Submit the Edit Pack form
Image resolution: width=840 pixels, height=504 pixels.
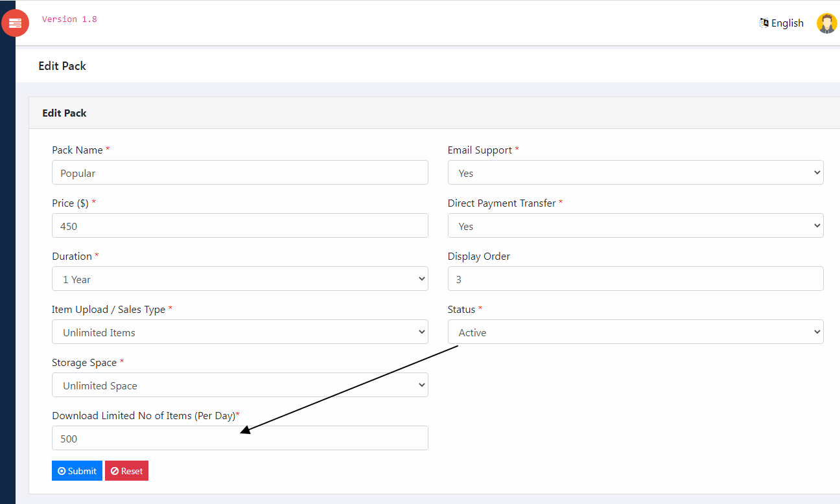click(77, 471)
